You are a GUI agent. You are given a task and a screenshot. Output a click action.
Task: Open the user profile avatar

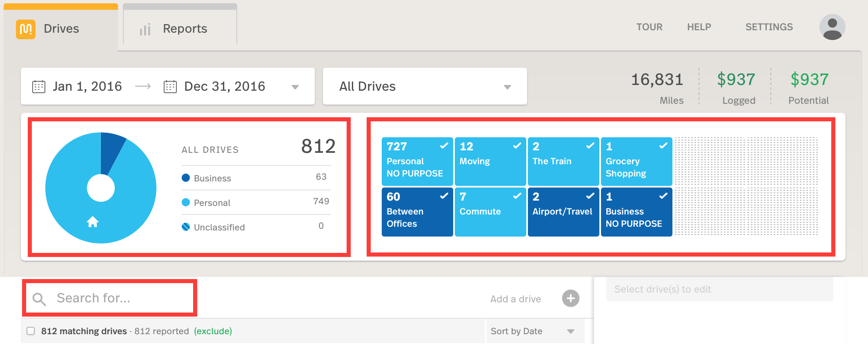[x=832, y=27]
